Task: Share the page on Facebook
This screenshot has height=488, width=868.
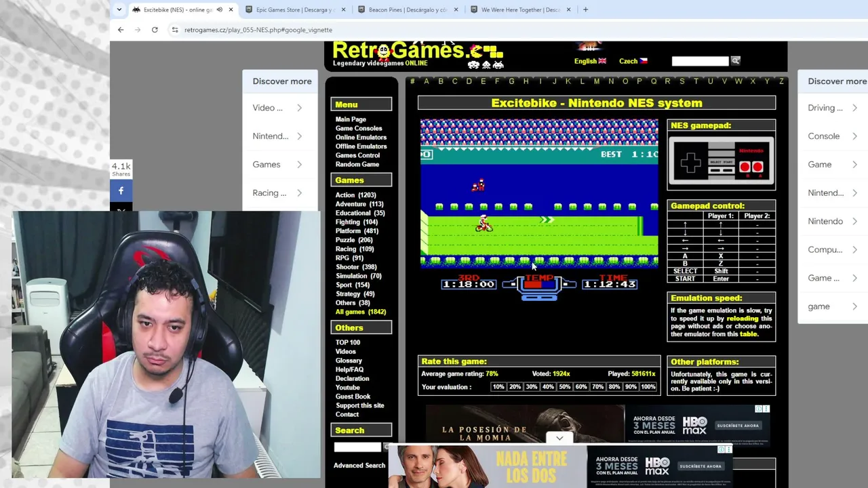Action: tap(121, 191)
